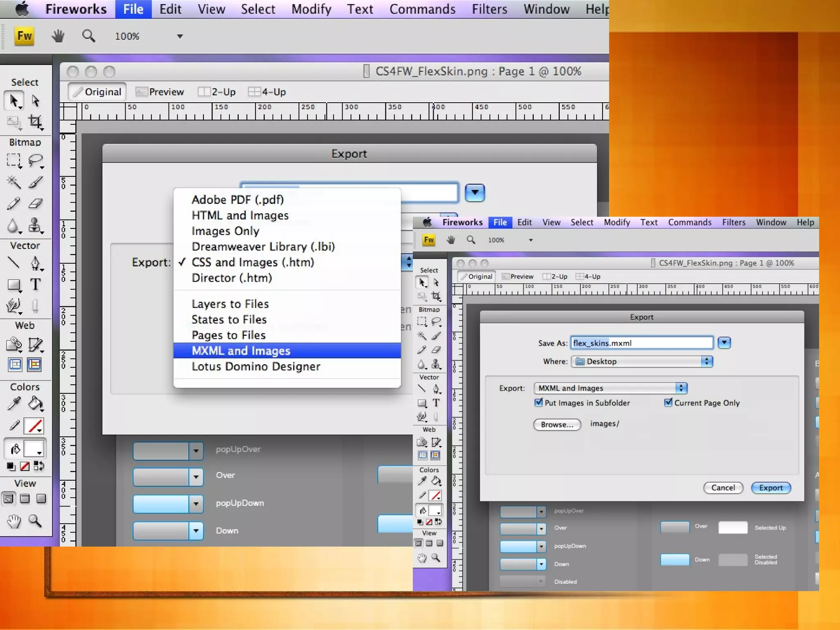
Task: Click the Browse... button
Action: tap(557, 425)
